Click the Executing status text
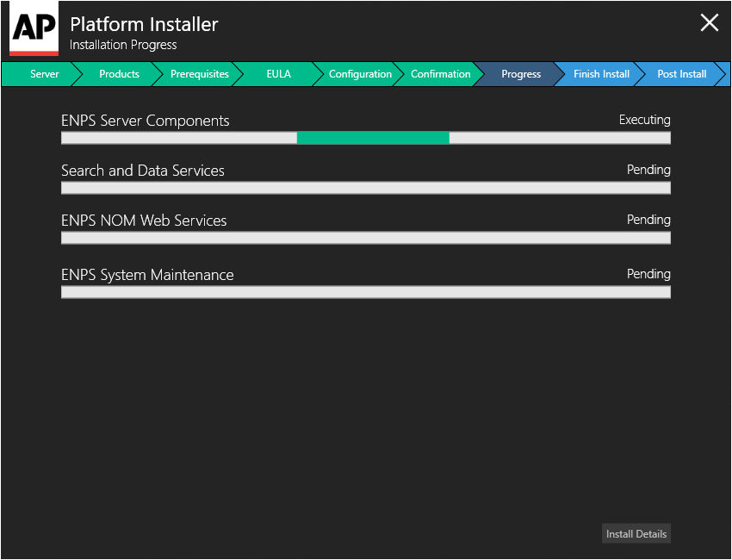This screenshot has height=560, width=732. coord(645,120)
